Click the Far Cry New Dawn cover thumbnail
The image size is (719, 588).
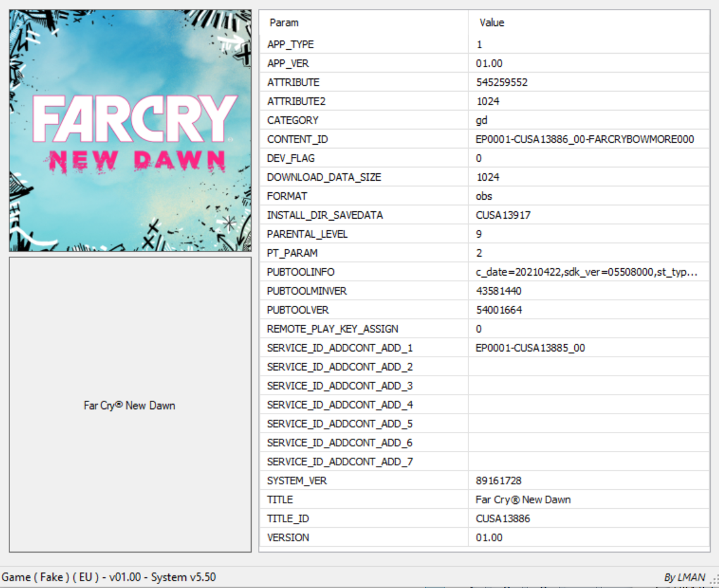[130, 131]
